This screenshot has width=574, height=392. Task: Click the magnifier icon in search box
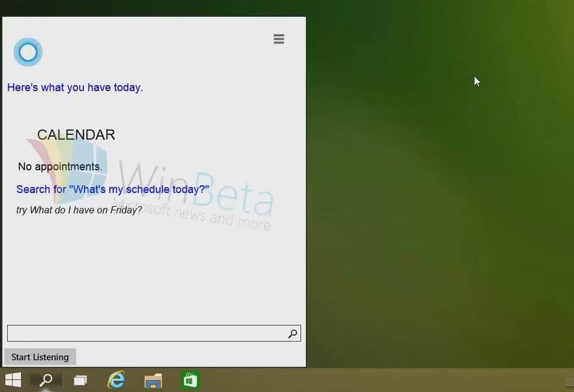coord(292,333)
